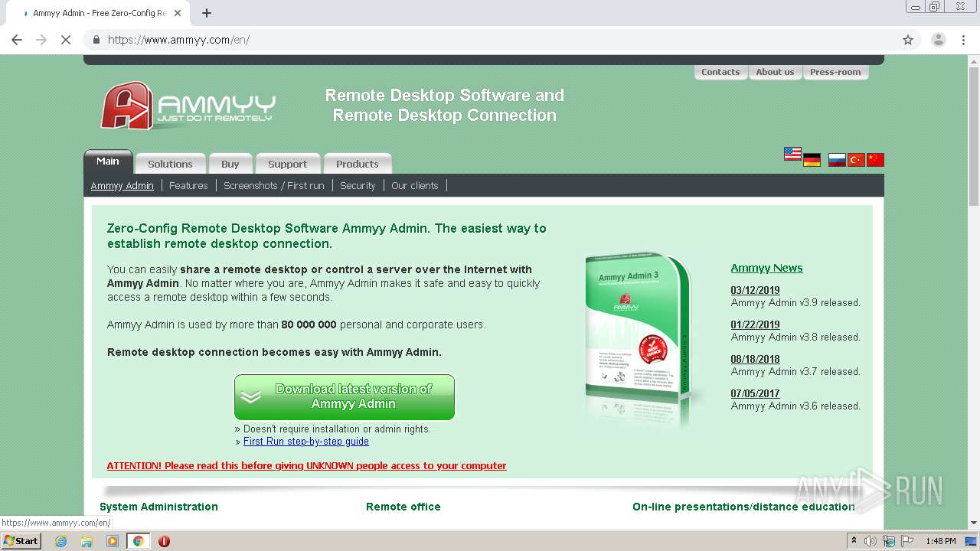Open the Windows Start menu
Viewport: 980px width, 551px height.
pyautogui.click(x=21, y=541)
